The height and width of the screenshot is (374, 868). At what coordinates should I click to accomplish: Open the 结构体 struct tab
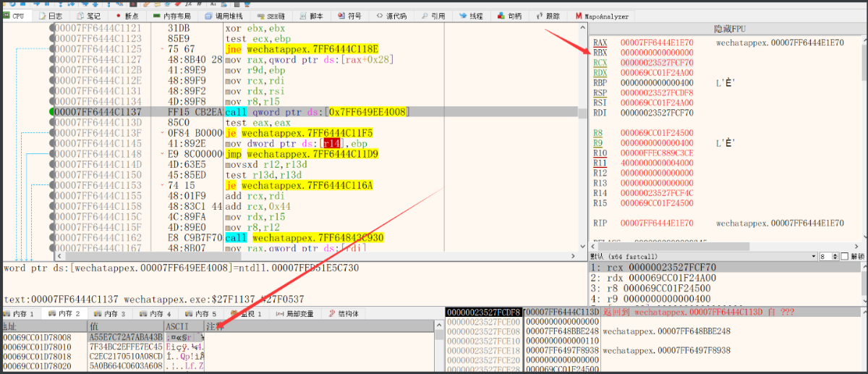(x=343, y=314)
